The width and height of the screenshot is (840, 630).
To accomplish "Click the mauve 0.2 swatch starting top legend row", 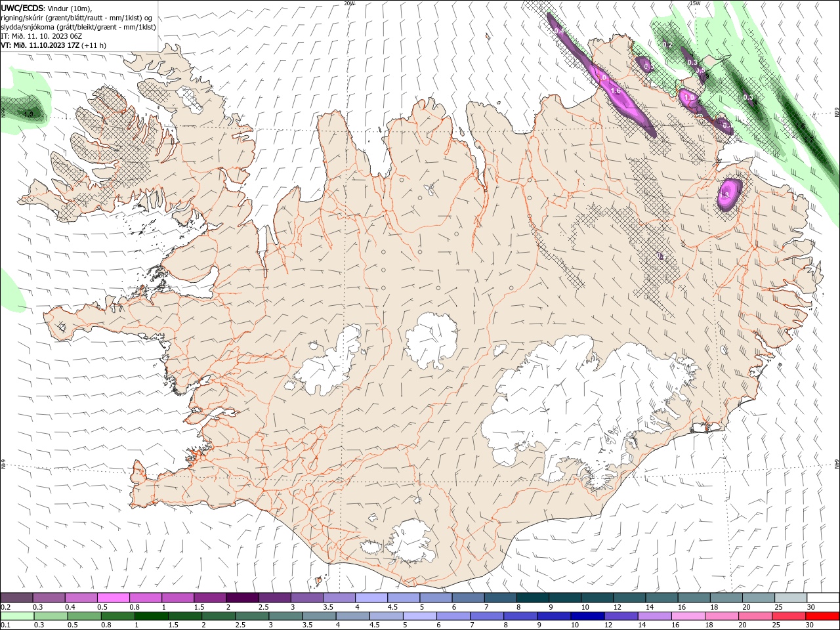I will (16, 598).
